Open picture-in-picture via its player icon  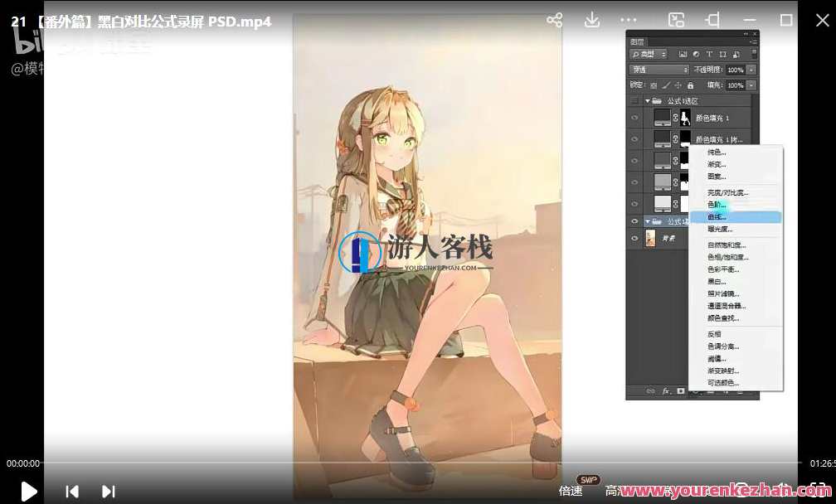[677, 18]
